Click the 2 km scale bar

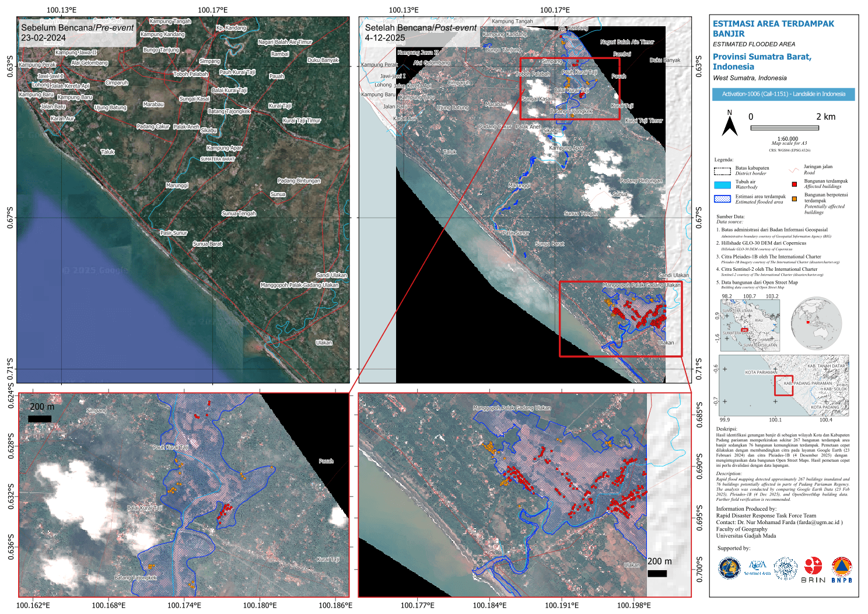point(784,128)
